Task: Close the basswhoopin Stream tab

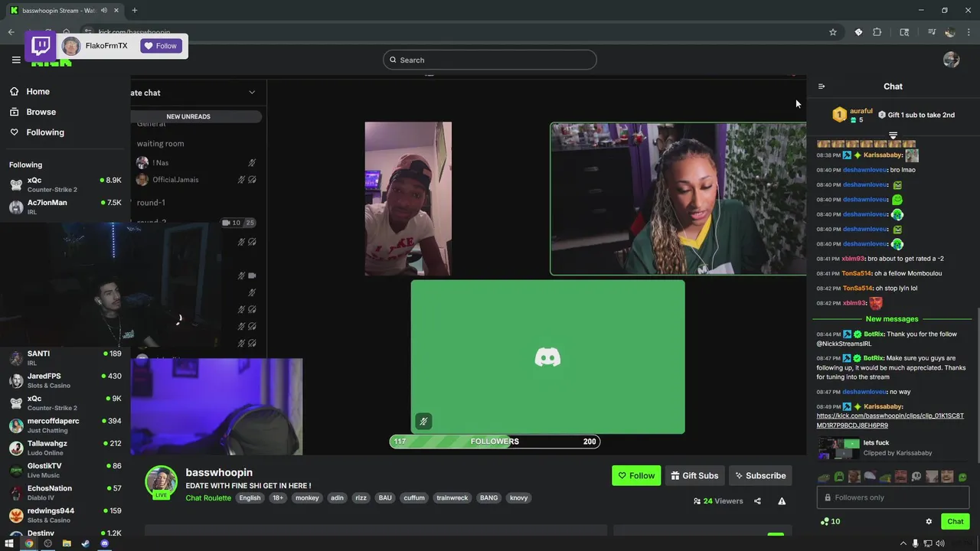Action: [x=115, y=10]
